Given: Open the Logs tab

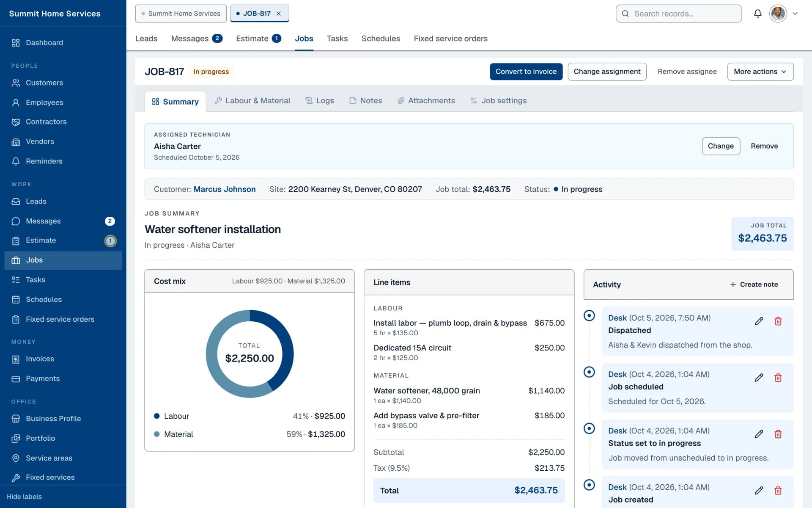Looking at the screenshot, I should (320, 101).
